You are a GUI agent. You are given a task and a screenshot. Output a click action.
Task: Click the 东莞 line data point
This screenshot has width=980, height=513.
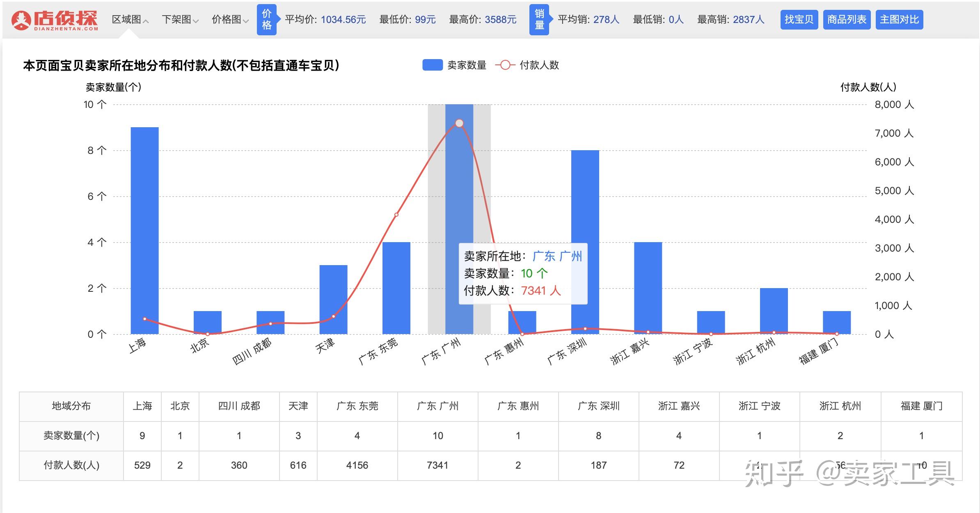[396, 215]
